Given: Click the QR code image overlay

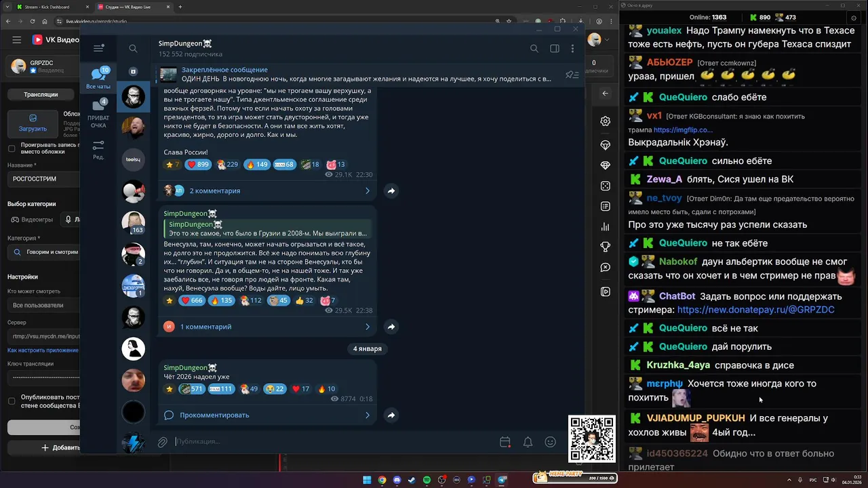Looking at the screenshot, I should point(592,439).
